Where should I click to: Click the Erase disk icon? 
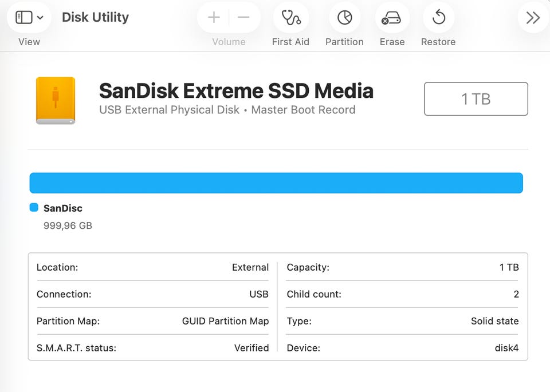(x=392, y=18)
